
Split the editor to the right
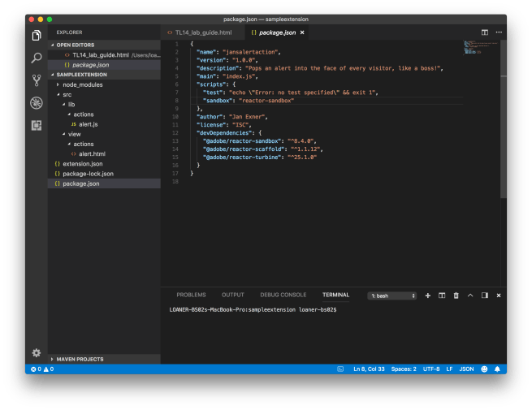point(485,32)
